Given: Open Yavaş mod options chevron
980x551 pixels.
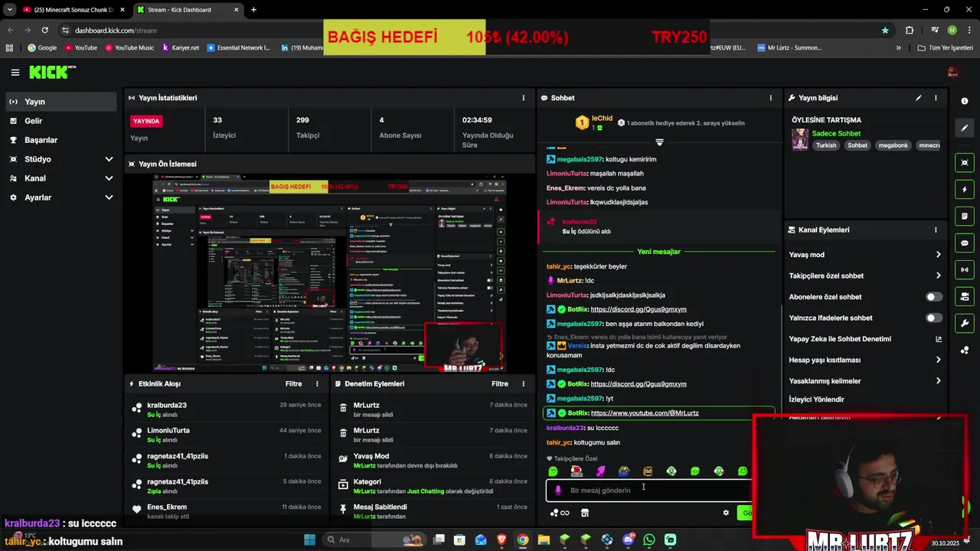Looking at the screenshot, I should point(938,255).
